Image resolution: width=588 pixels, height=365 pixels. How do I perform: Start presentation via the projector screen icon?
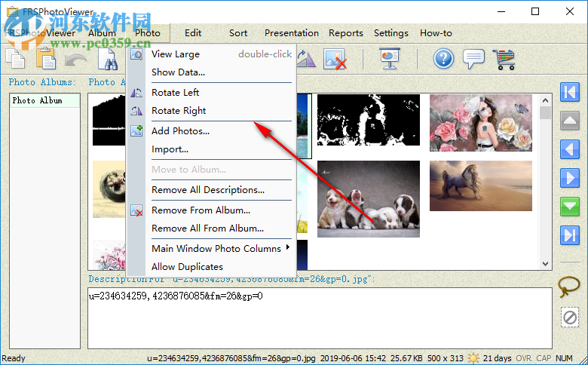point(390,59)
